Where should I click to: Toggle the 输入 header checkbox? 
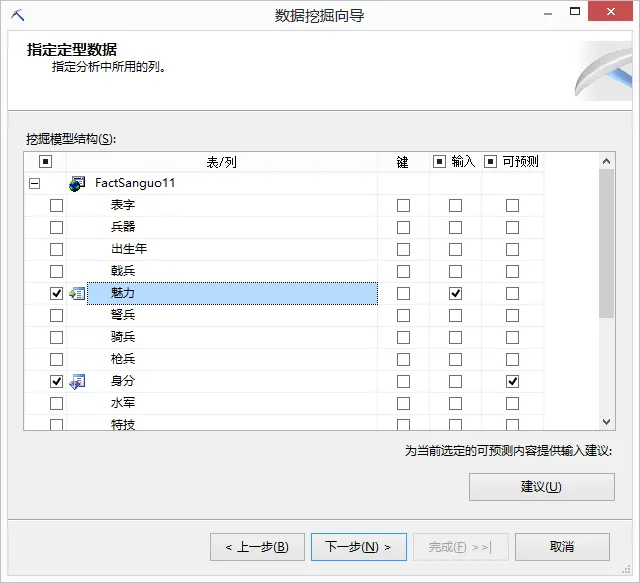439,162
